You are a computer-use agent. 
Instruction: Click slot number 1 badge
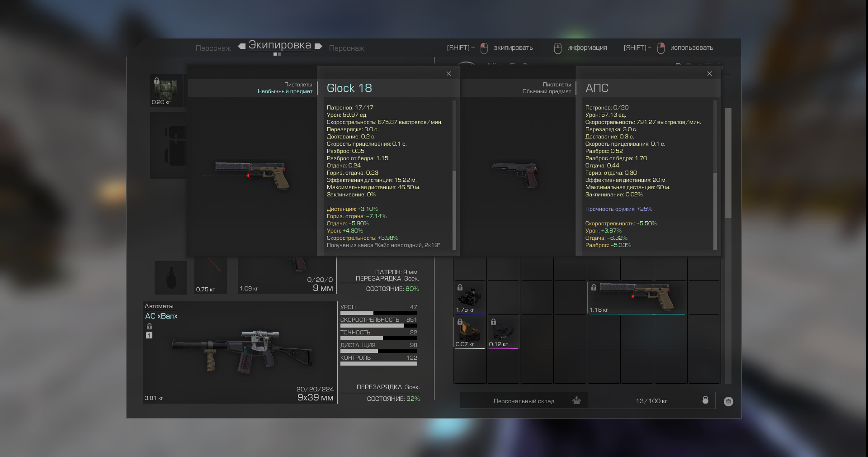(x=149, y=335)
